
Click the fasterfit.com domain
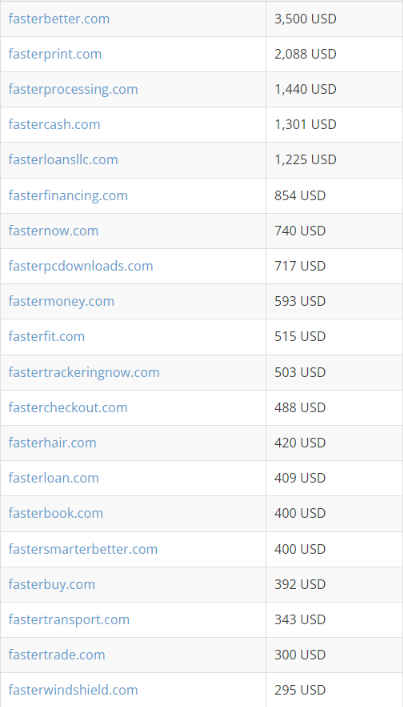(x=46, y=336)
